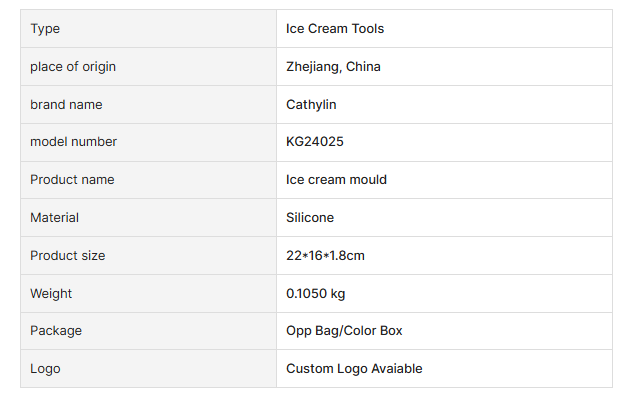Select the 'Silicone' material value
Screen dimensions: 634x404
310,217
